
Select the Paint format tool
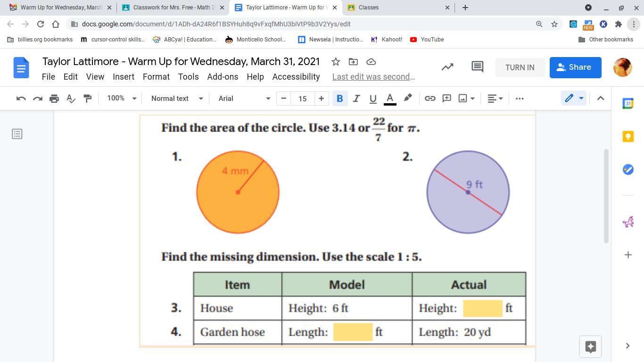(x=87, y=99)
